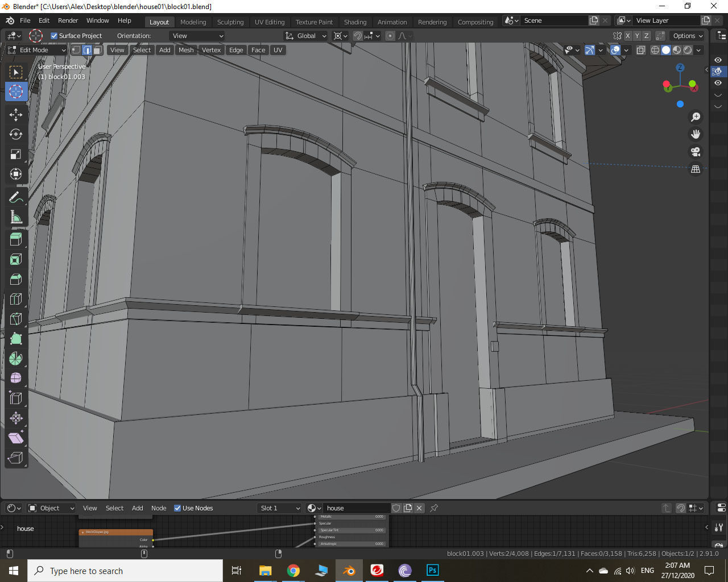Viewport: 728px width, 582px height.
Task: Enable vertex select mode
Action: [x=76, y=50]
